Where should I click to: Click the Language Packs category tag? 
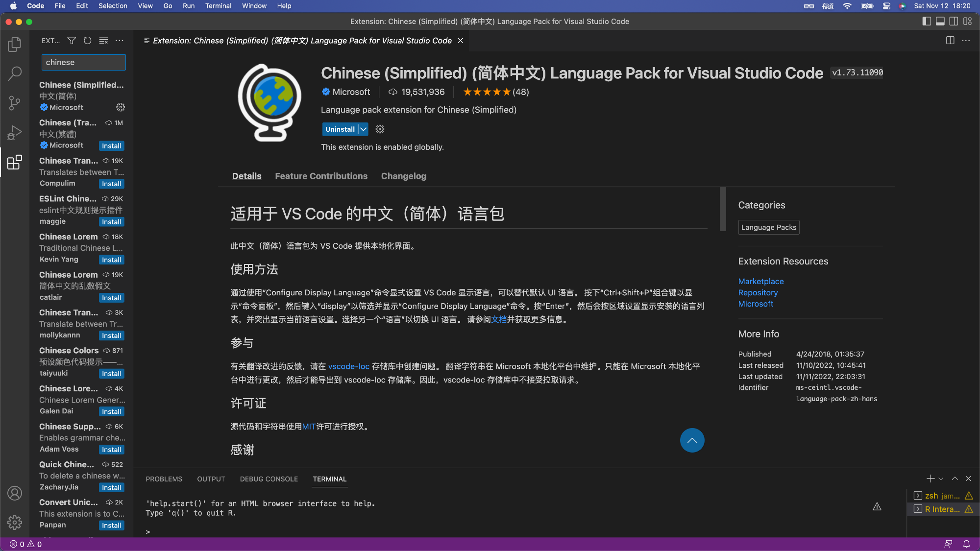pyautogui.click(x=769, y=227)
